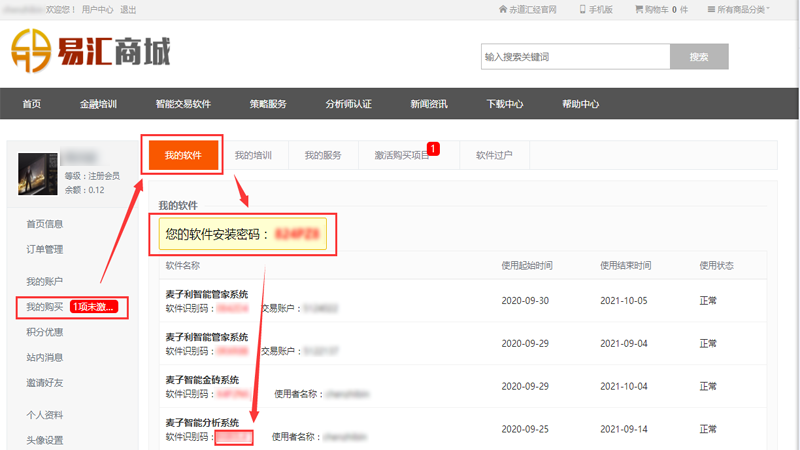Open 个人资料 in sidebar
This screenshot has height=450, width=800.
pyautogui.click(x=45, y=415)
